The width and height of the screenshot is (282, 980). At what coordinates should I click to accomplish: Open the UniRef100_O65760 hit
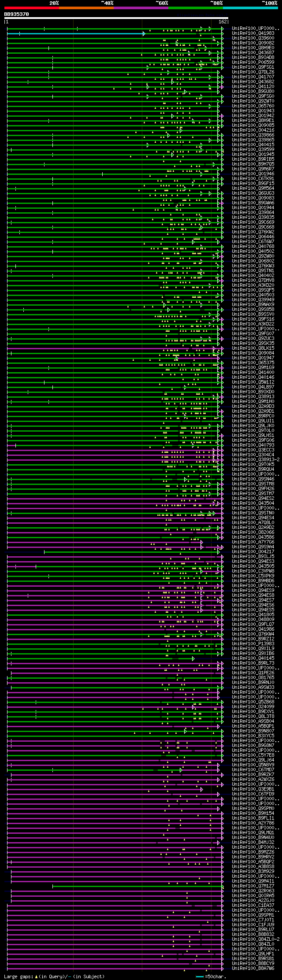[253, 106]
